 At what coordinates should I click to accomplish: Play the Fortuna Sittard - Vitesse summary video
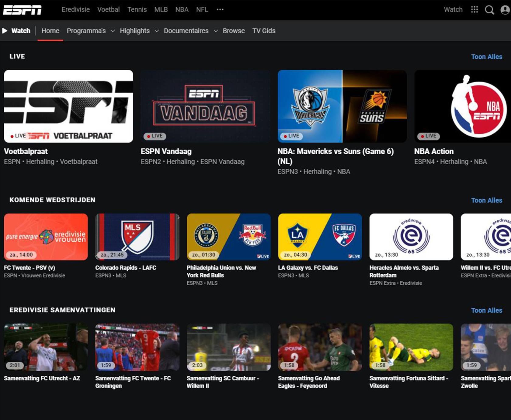[411, 347]
